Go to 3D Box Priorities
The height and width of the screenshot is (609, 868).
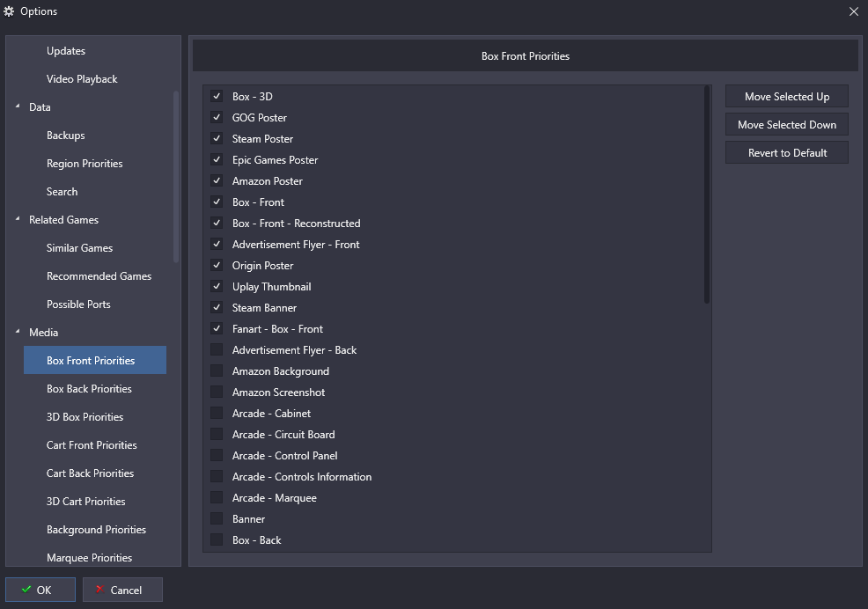(85, 417)
